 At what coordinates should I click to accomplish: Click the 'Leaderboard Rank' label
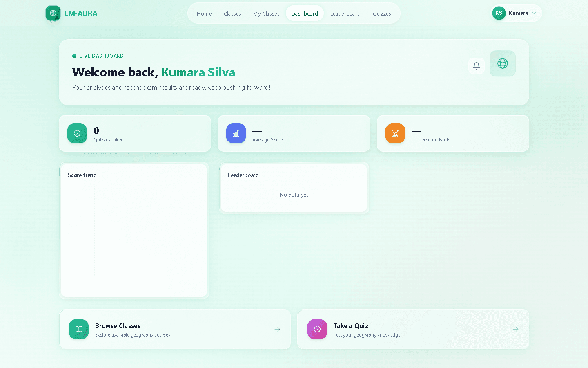pyautogui.click(x=430, y=140)
